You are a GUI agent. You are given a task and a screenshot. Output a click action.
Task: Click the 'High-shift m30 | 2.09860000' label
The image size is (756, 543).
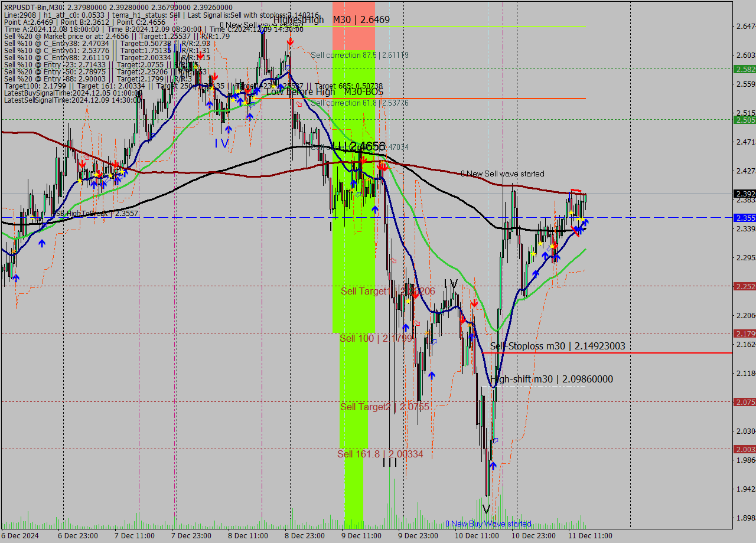coord(552,379)
